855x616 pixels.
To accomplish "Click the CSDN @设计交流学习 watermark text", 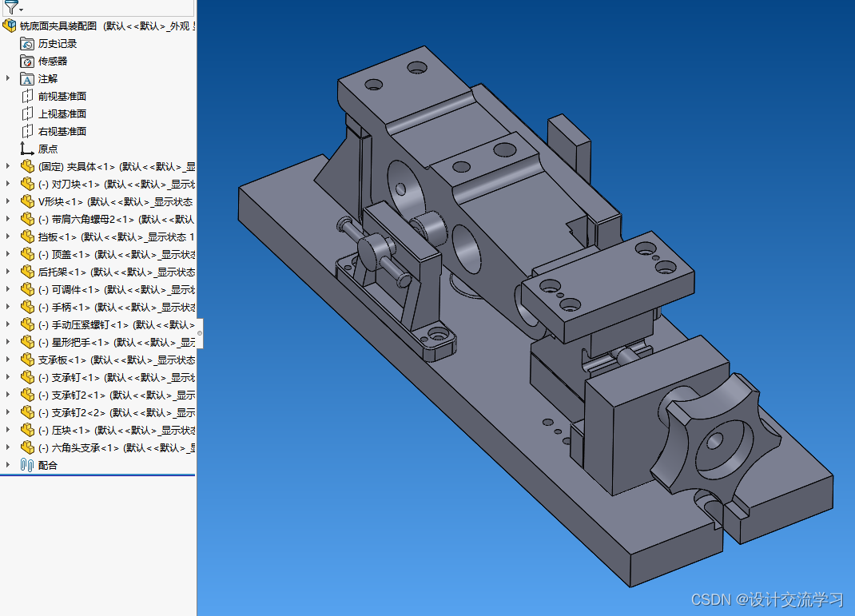I will tap(767, 598).
